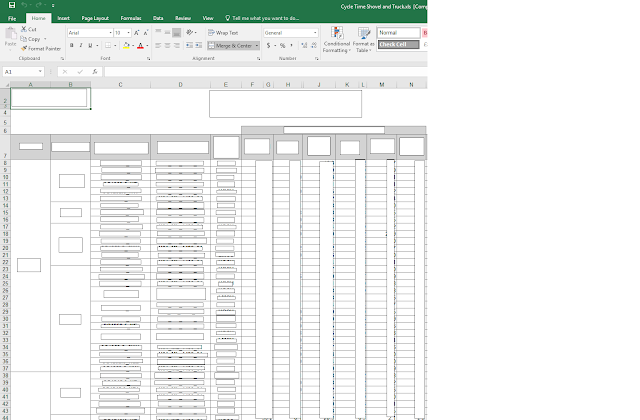The height and width of the screenshot is (420, 640).
Task: Save the workbook with the Save icon
Action: coord(12,5)
